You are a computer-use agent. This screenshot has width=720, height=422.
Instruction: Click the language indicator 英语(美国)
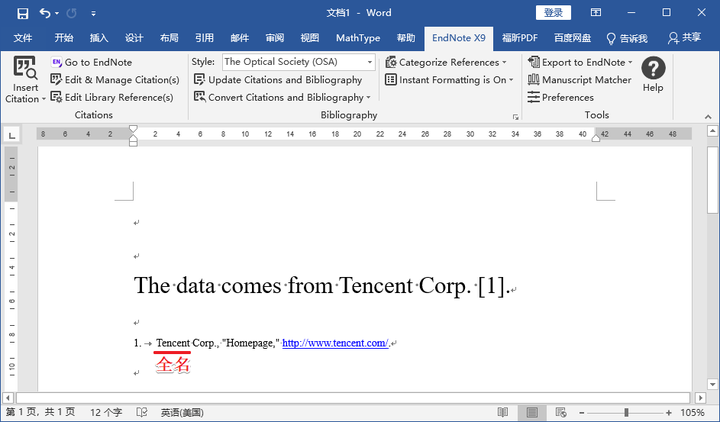(x=182, y=412)
